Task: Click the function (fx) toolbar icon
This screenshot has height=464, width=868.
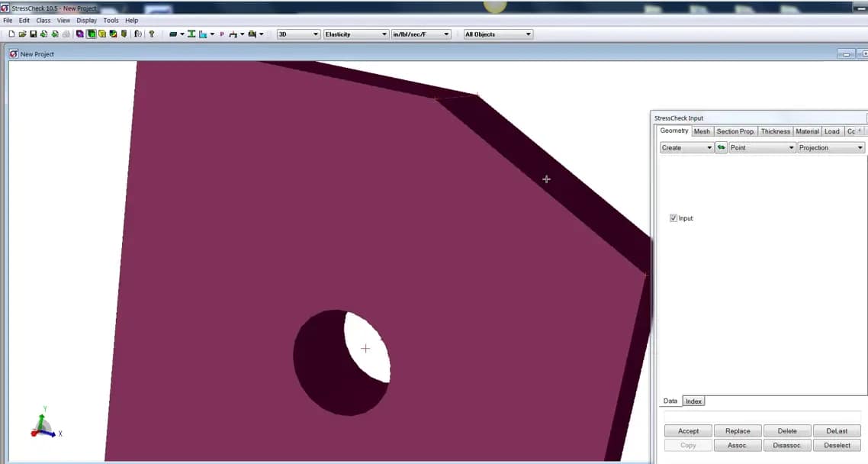Action: pos(138,34)
